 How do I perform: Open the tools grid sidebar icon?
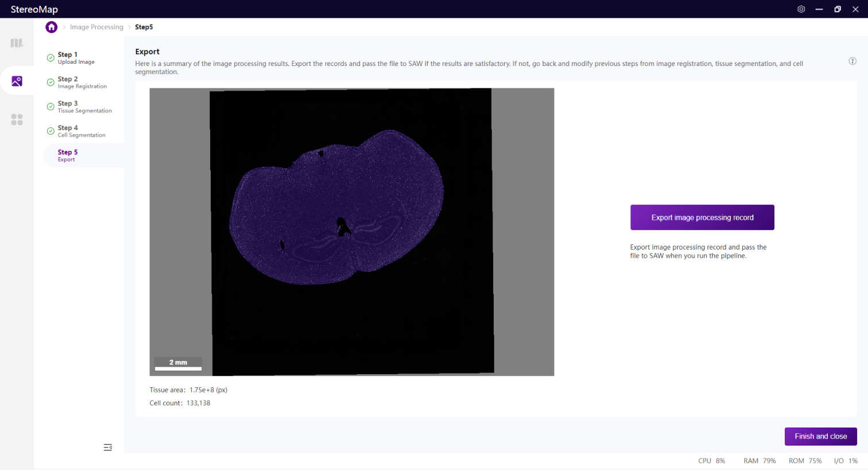pos(17,119)
